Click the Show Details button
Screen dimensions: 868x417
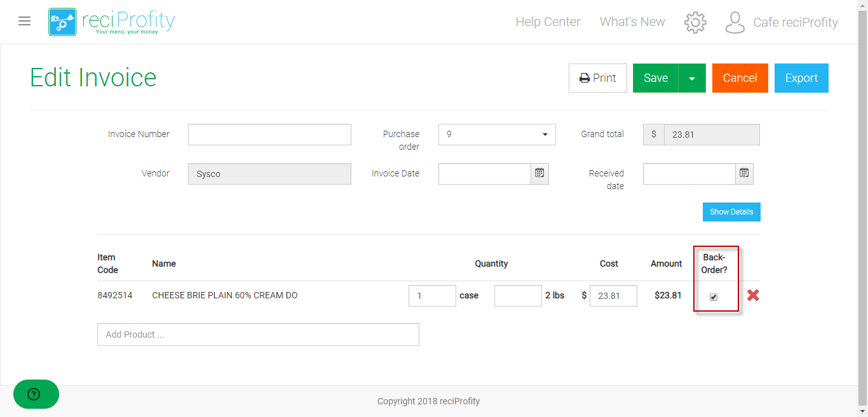tap(731, 212)
